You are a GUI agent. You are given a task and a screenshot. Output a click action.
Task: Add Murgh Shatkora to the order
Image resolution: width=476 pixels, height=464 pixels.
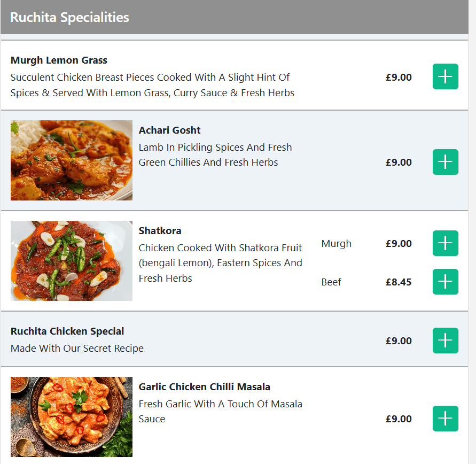coord(445,243)
